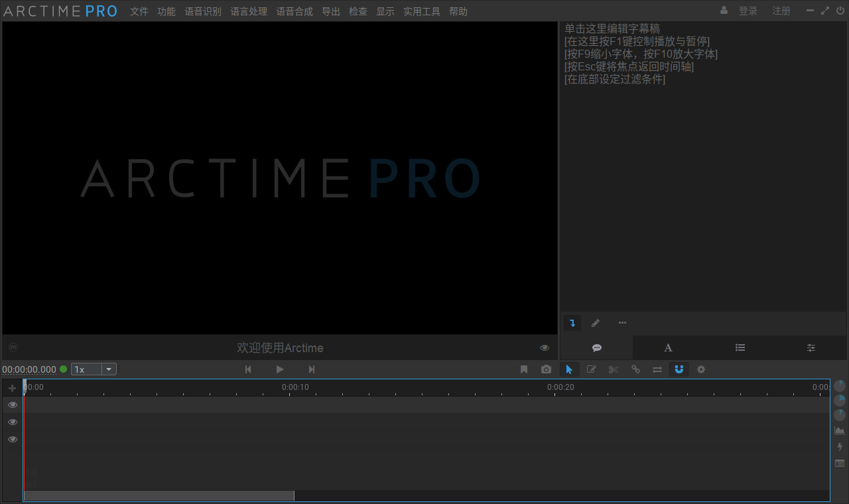Click the 0:00:10 mark on the timeline ruler
Viewport: 849px width, 504px height.
click(x=295, y=387)
